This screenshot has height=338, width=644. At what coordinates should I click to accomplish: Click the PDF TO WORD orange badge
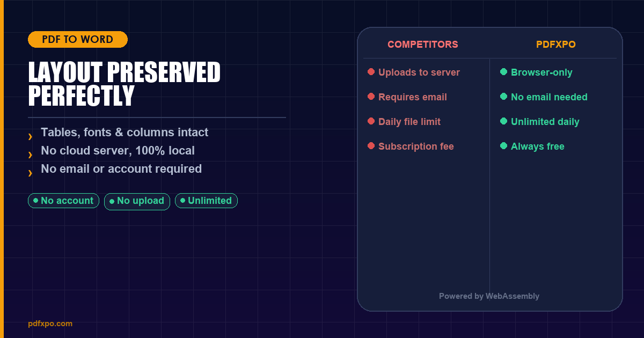tap(78, 39)
